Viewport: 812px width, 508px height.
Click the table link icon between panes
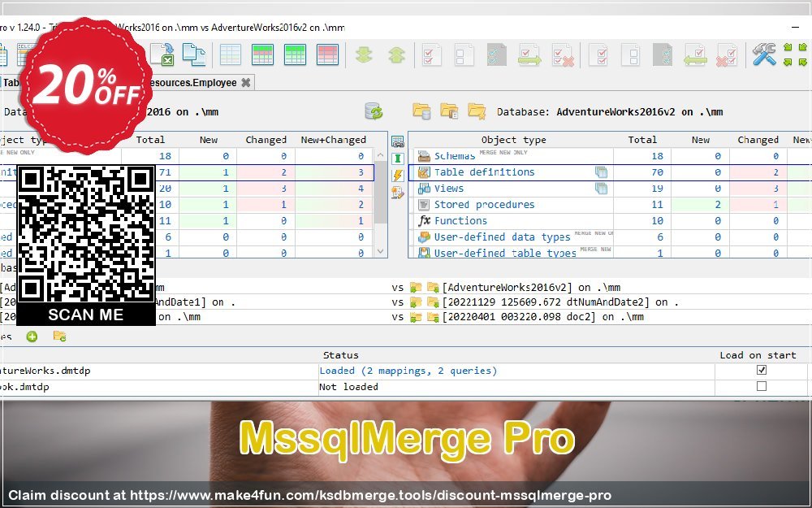coord(398,141)
